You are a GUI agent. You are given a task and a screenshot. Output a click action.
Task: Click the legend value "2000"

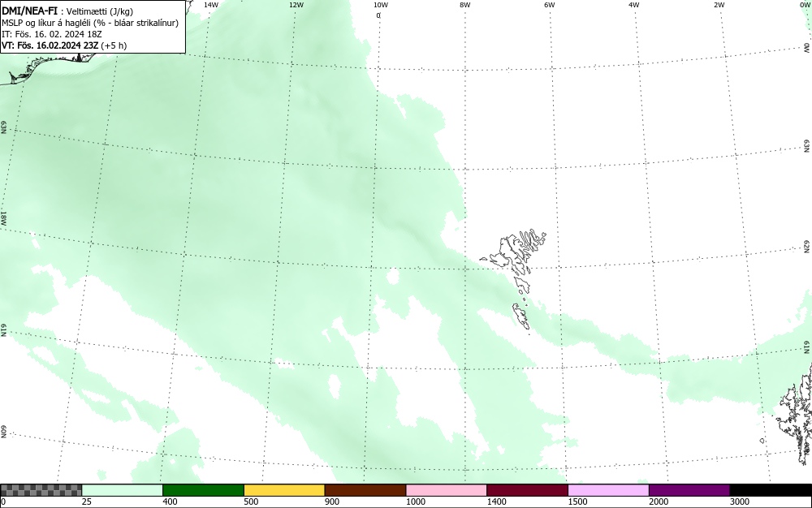point(659,502)
